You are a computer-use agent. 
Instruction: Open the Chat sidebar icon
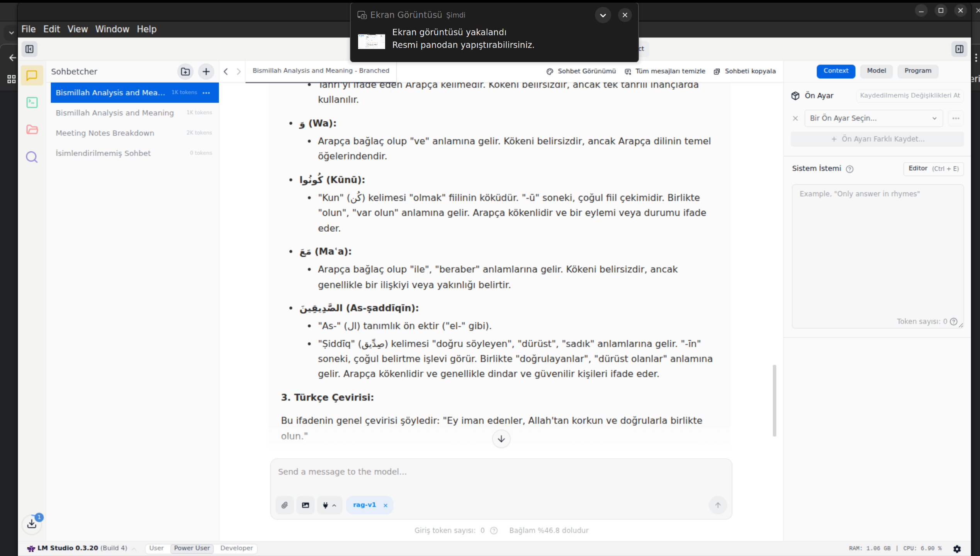(x=32, y=75)
